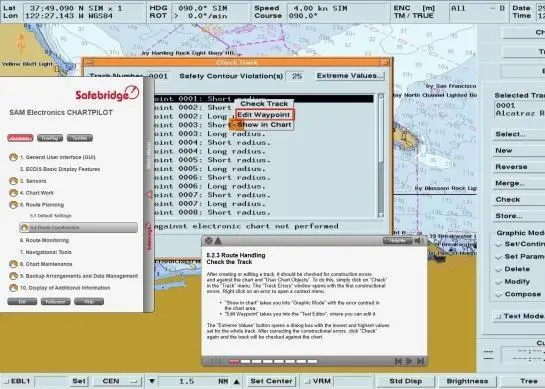Screen dimensions: 545x389
Task: Click the icon beside 10. Display of Additional Information
Action: coord(13,288)
